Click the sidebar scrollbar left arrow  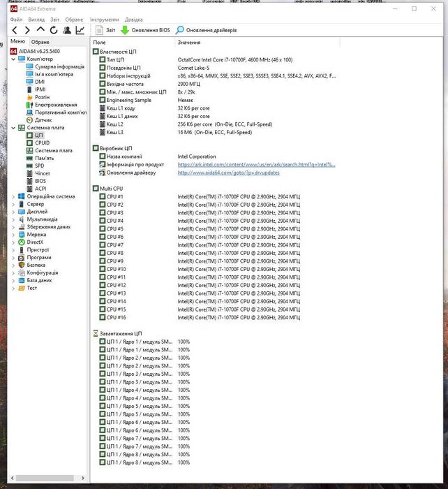click(x=12, y=478)
